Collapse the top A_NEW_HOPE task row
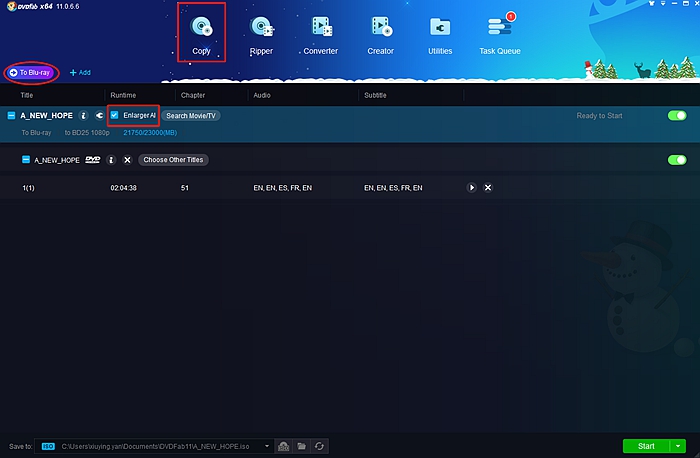The image size is (700, 458). [x=11, y=116]
